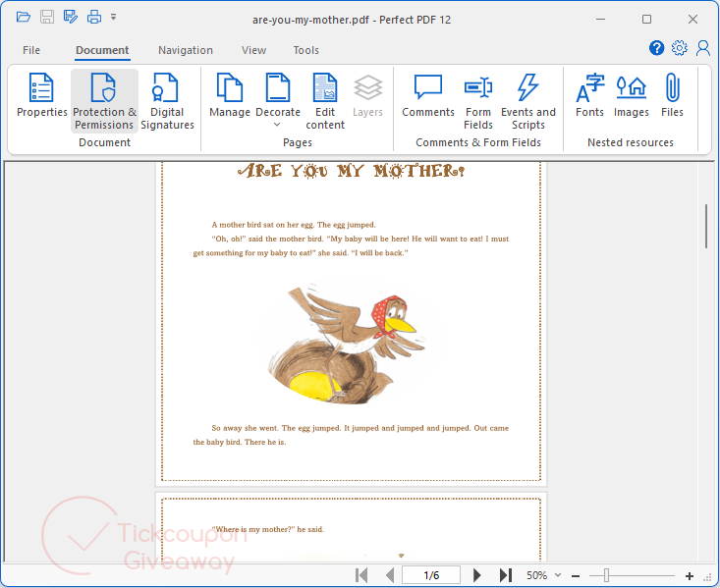The width and height of the screenshot is (720, 588).
Task: Open Digital Signatures
Action: (167, 101)
